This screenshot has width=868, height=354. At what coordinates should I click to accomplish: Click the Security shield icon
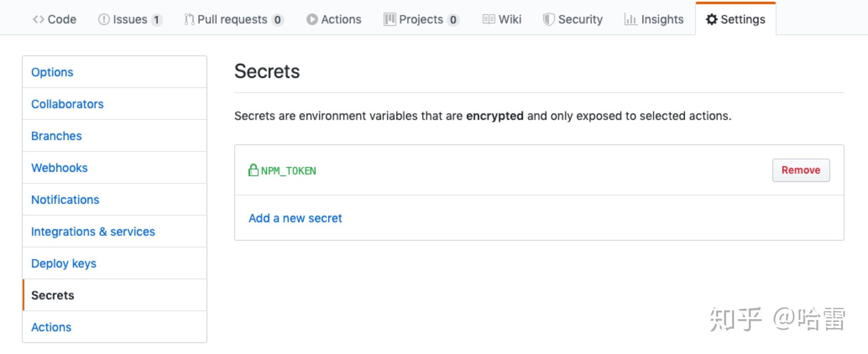[548, 19]
